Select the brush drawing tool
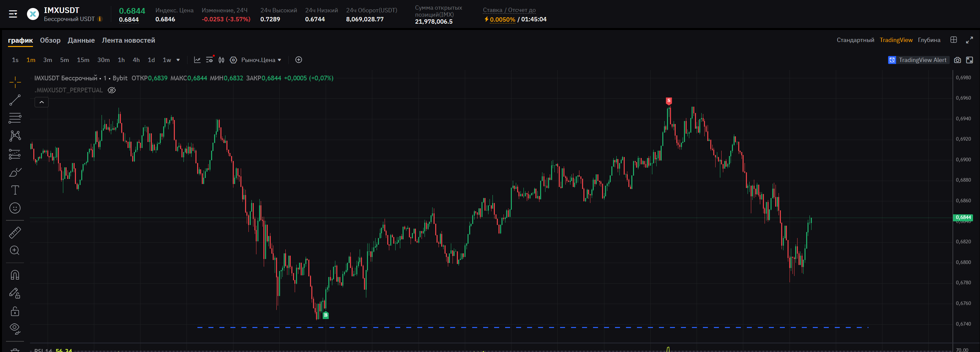 (15, 172)
